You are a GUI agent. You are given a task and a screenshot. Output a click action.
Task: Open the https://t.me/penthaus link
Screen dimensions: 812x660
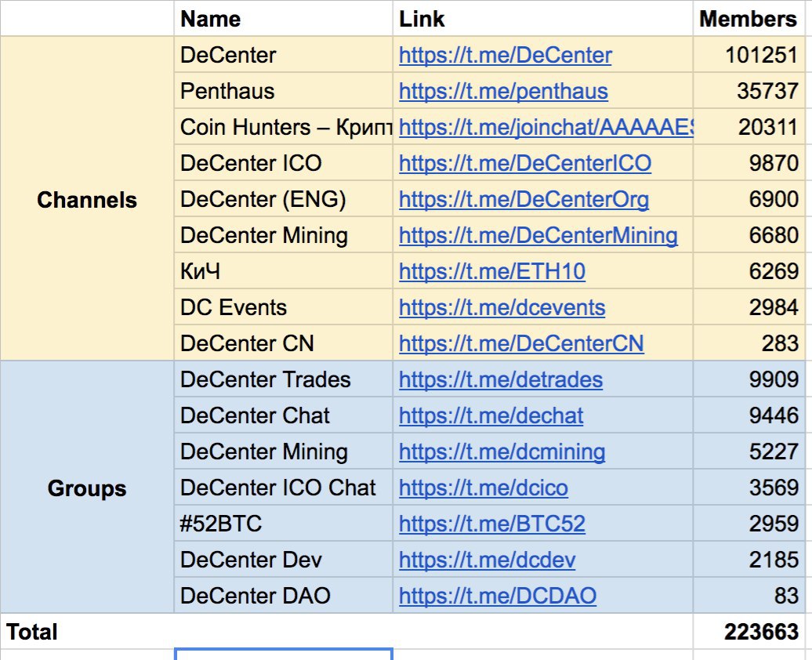click(x=503, y=91)
